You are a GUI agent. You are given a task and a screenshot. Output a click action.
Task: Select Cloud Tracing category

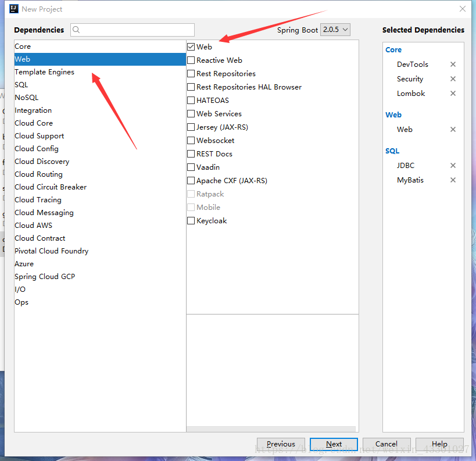coord(100,200)
